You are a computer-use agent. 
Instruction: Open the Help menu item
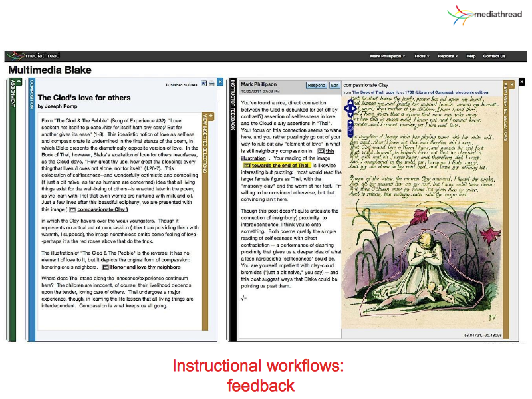tap(471, 56)
